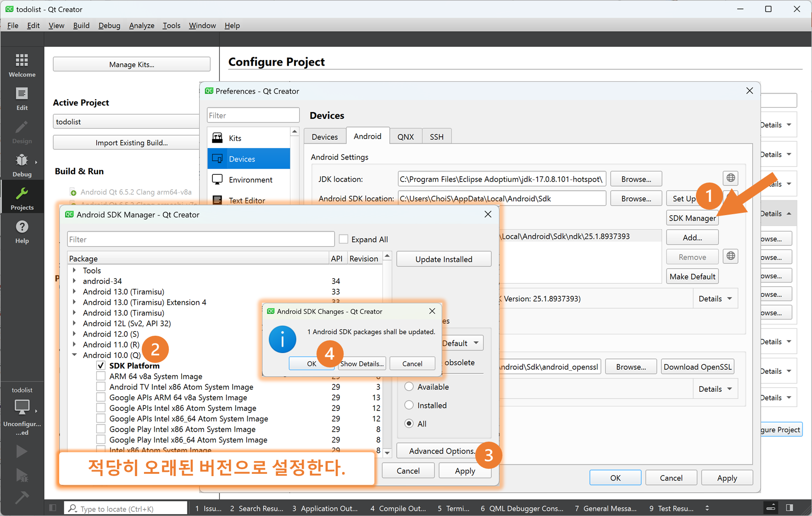812x516 pixels.
Task: Select the Kits category icon
Action: (217, 138)
